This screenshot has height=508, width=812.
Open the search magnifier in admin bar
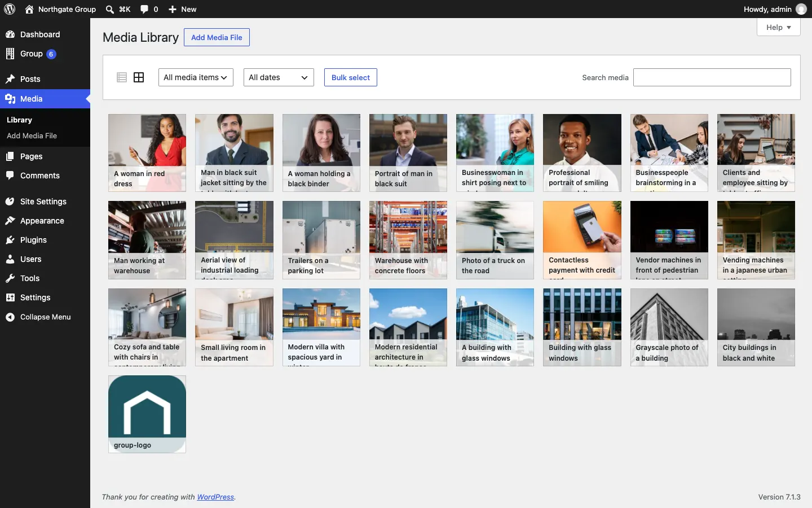[109, 9]
